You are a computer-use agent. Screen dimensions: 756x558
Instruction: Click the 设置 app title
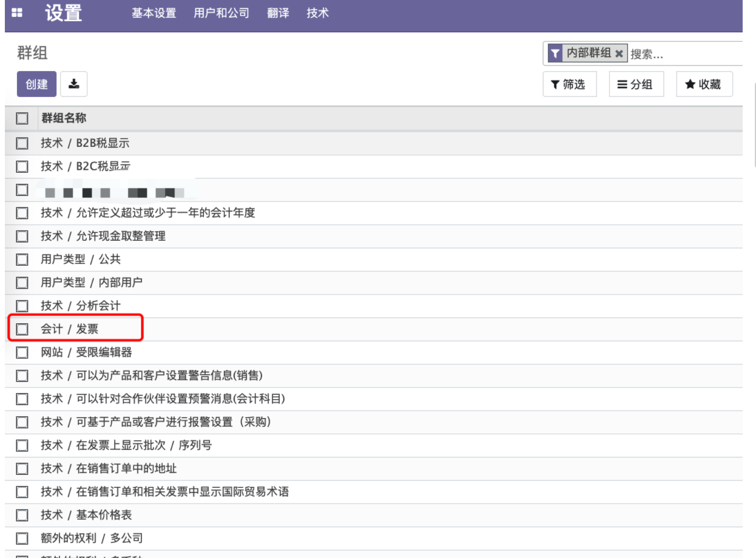[x=64, y=13]
